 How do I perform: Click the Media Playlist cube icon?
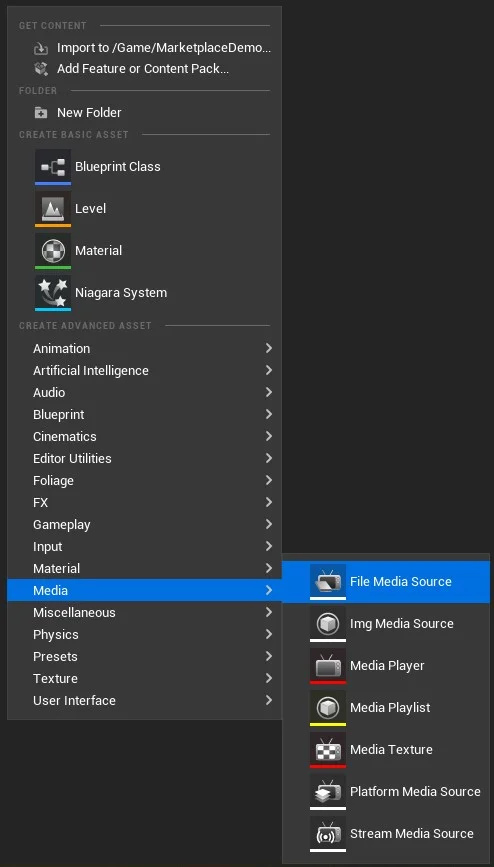pos(328,708)
